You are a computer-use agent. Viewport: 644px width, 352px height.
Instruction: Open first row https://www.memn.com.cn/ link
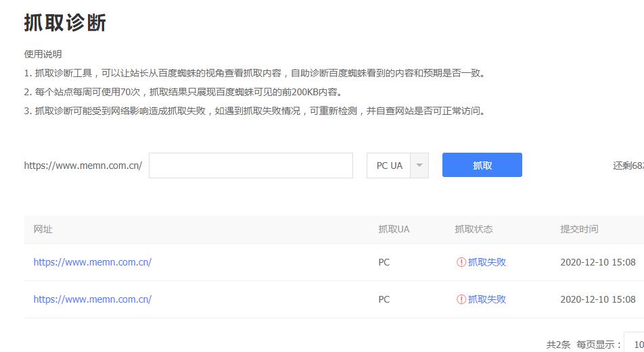(93, 262)
